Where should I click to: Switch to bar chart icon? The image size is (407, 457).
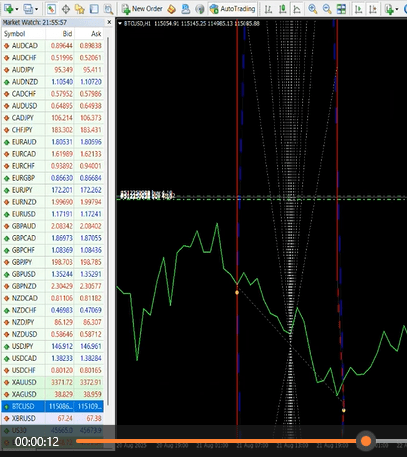coord(268,9)
